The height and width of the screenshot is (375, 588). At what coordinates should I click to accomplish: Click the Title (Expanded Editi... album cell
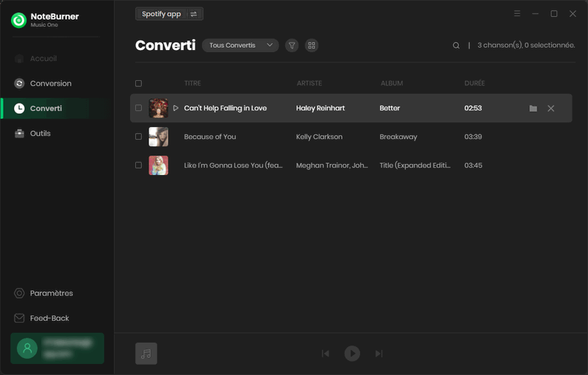415,165
